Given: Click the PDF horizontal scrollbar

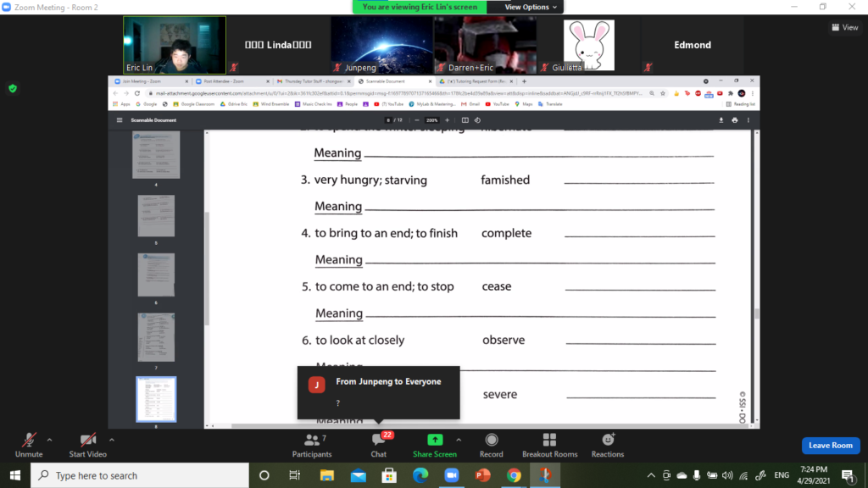Looking at the screenshot, I should (490, 426).
